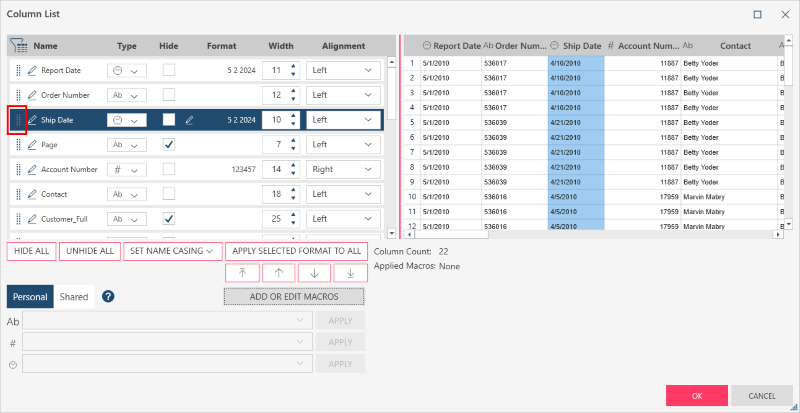Switch to the Shared macros tab
Image resolution: width=800 pixels, height=413 pixels.
tap(73, 297)
